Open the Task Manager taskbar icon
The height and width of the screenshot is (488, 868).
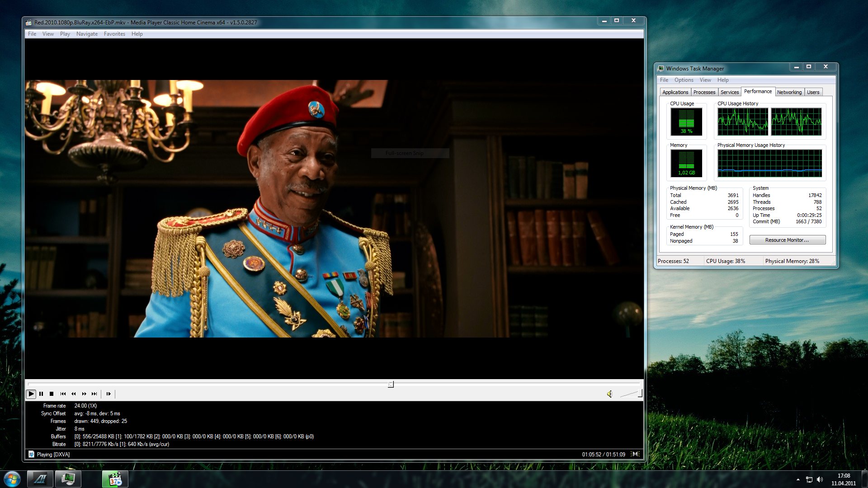(68, 479)
